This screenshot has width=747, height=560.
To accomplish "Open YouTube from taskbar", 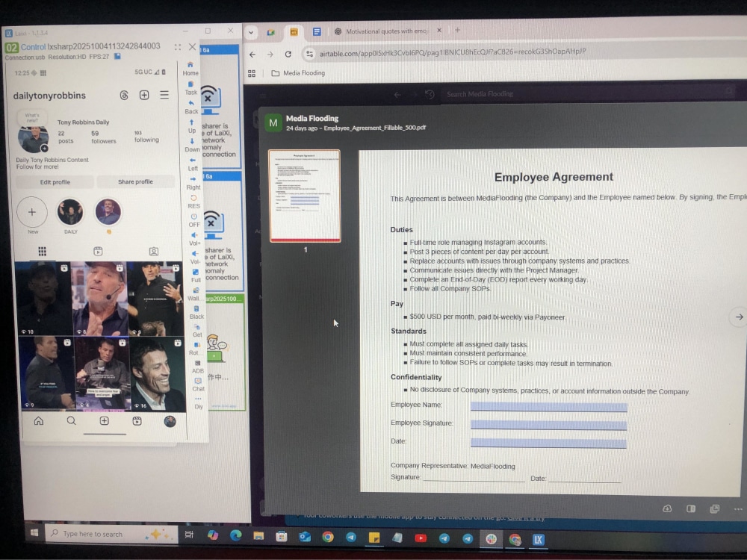I will click(x=420, y=538).
